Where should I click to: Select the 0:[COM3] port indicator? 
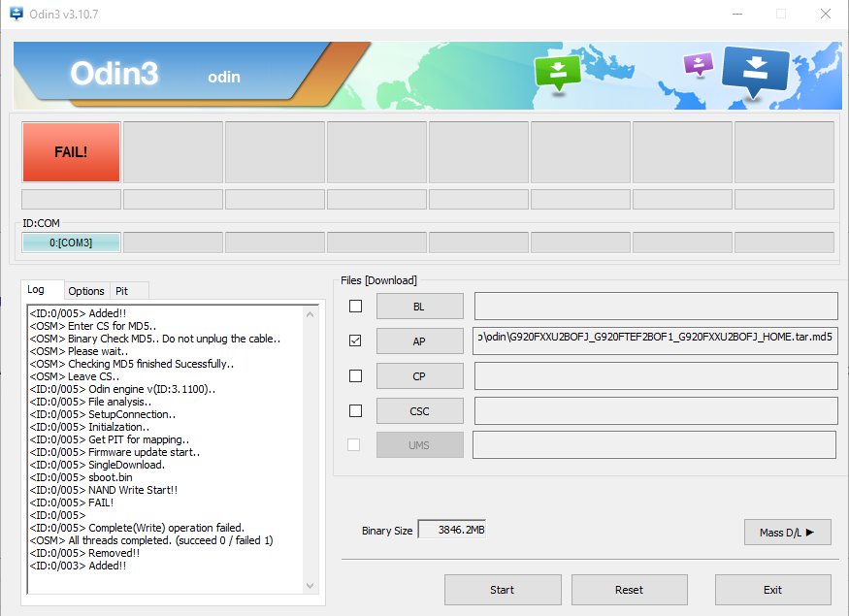pos(71,243)
